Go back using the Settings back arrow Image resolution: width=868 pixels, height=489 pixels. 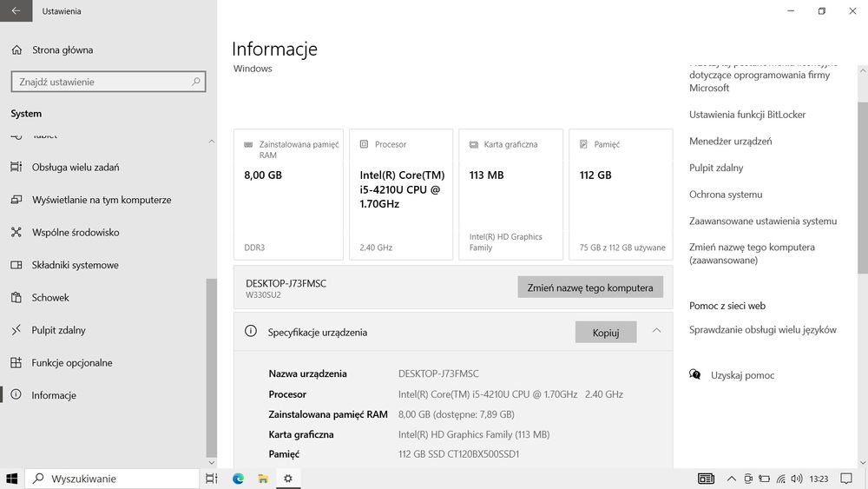16,11
